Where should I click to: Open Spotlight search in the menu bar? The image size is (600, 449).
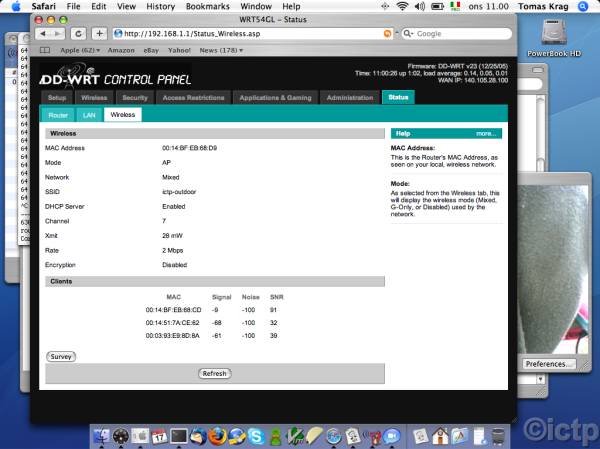[x=582, y=6]
